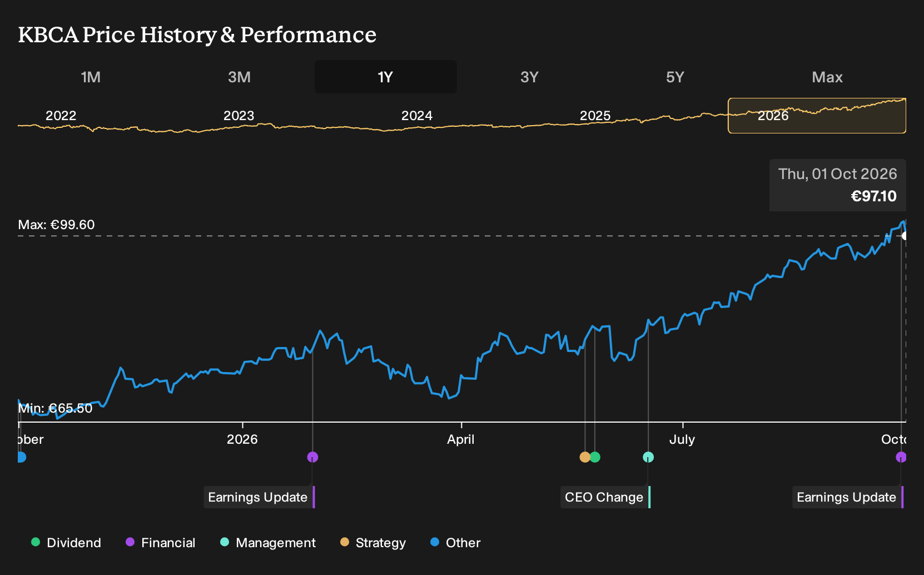Click the Min: €65.50 label
924x575 pixels.
point(55,408)
